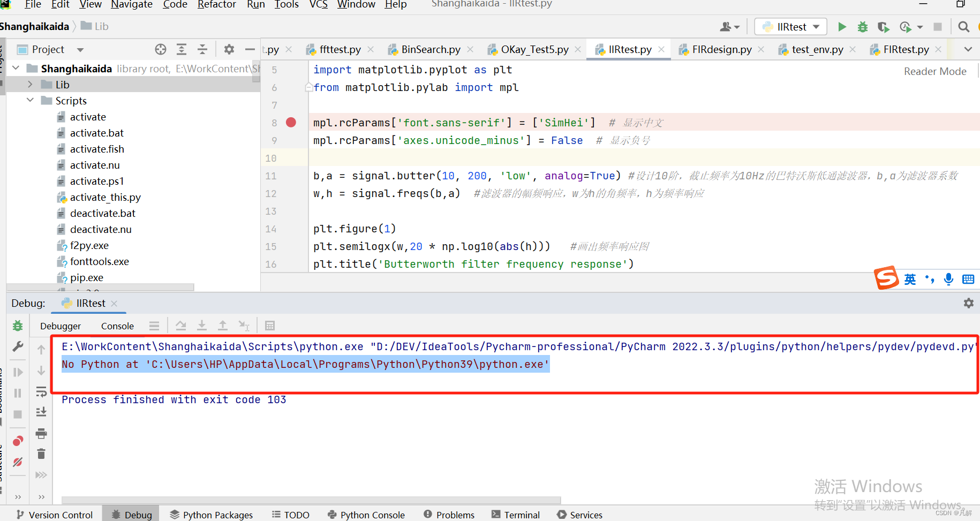The width and height of the screenshot is (980, 521).
Task: Click the evaluate expression calculator icon
Action: (270, 326)
